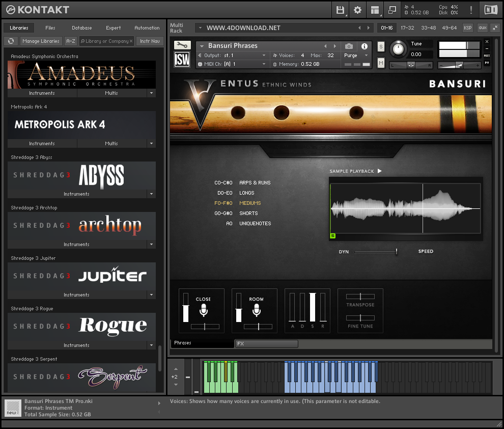Click the ISW instrument logo icon
Screen dimensions: 504x429
tap(182, 60)
